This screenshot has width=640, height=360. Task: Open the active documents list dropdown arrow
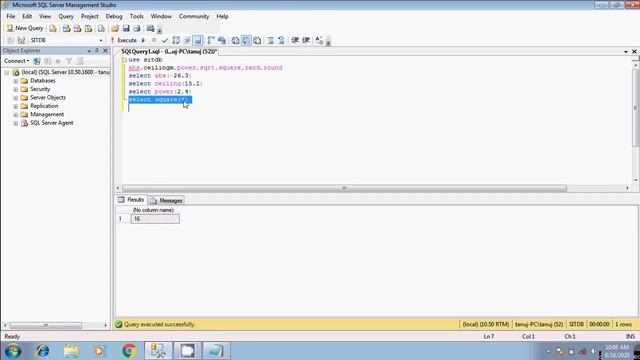point(626,52)
